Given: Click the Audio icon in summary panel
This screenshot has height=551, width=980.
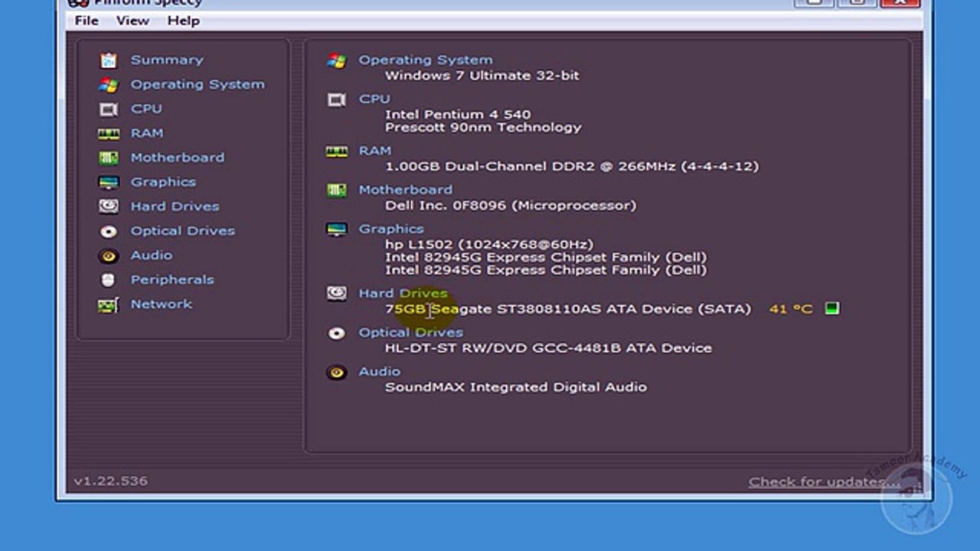Looking at the screenshot, I should coord(336,372).
